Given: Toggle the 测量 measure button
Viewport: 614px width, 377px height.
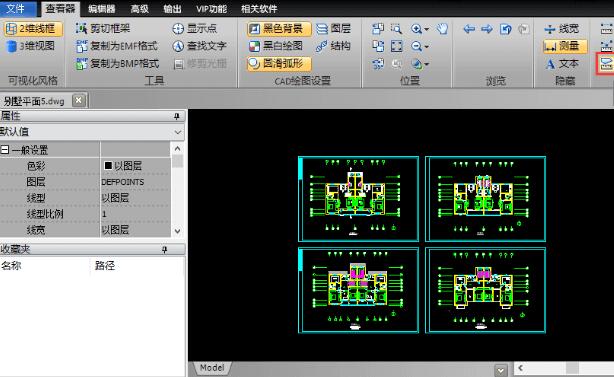Looking at the screenshot, I should [x=565, y=46].
